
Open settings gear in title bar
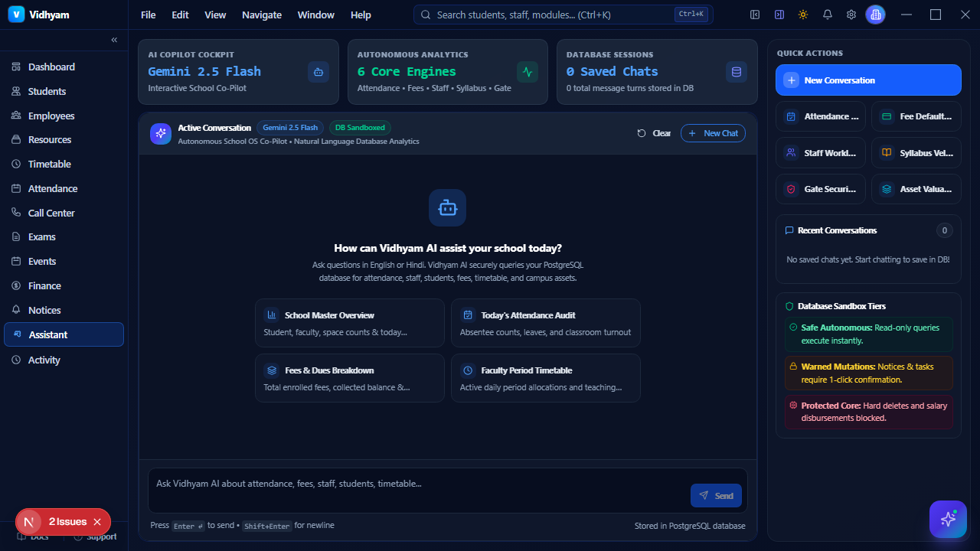pos(851,15)
